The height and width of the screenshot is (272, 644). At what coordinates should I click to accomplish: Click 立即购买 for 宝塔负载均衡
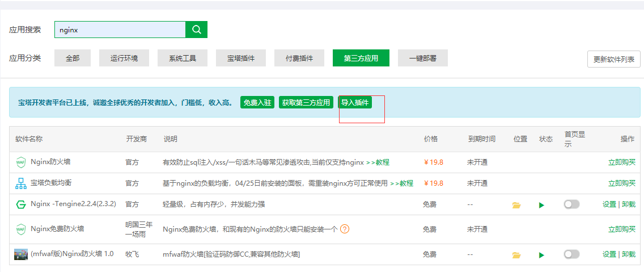point(622,183)
